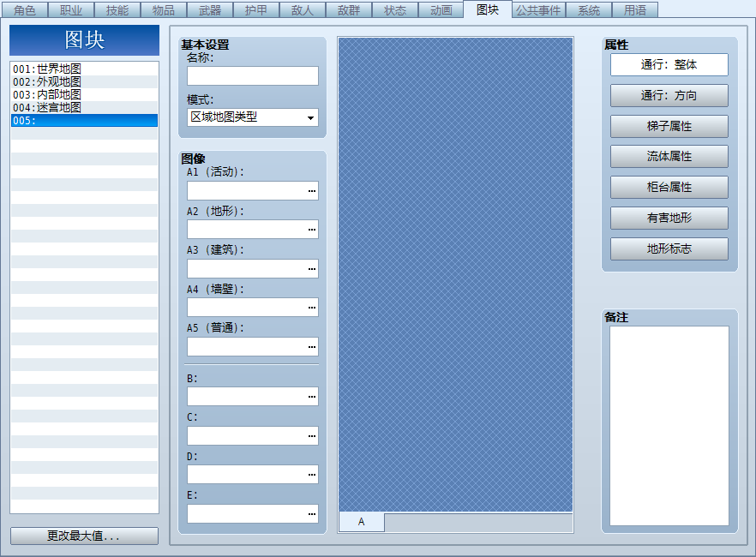Viewport: 756px width, 557px height.
Task: Click the 有害地形 button
Action: [669, 219]
